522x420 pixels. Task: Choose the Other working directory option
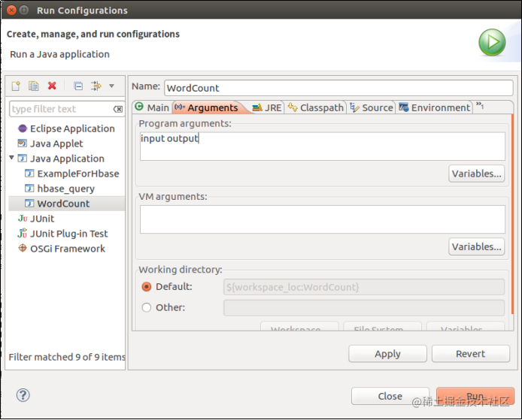(147, 307)
